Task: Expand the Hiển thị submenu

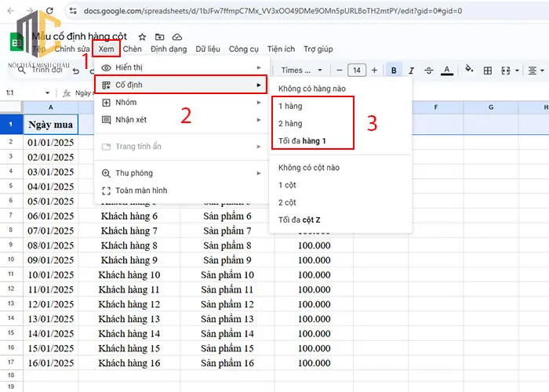Action: click(181, 67)
